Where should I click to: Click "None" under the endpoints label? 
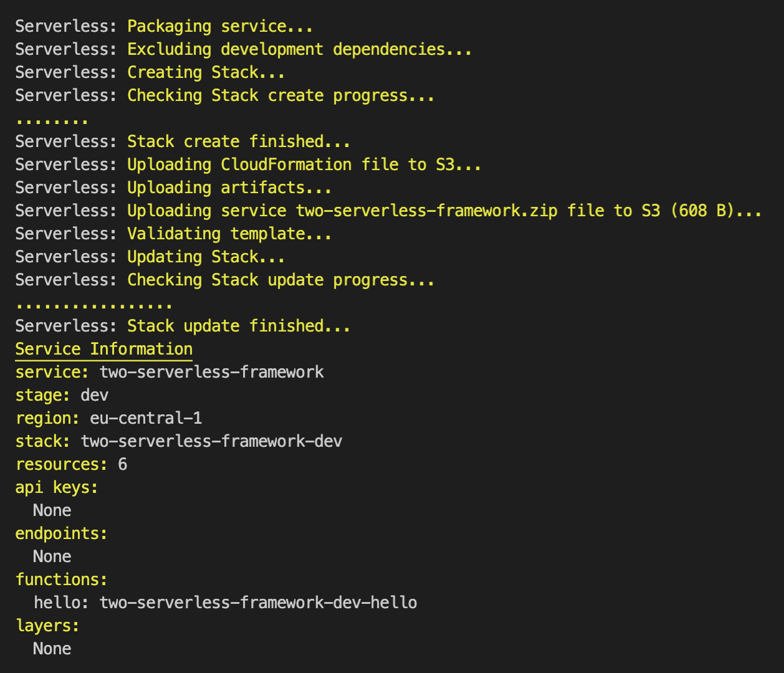click(x=52, y=556)
